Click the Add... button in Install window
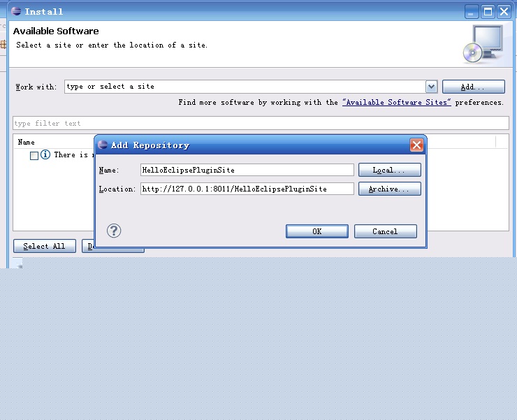The width and height of the screenshot is (517, 420). (473, 87)
